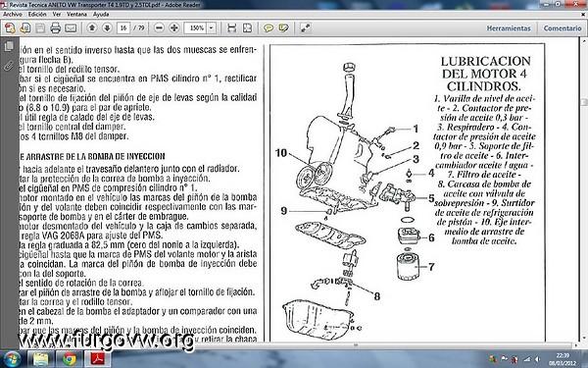The height and width of the screenshot is (368, 588).
Task: Open the Ventana menu
Action: coord(76,15)
